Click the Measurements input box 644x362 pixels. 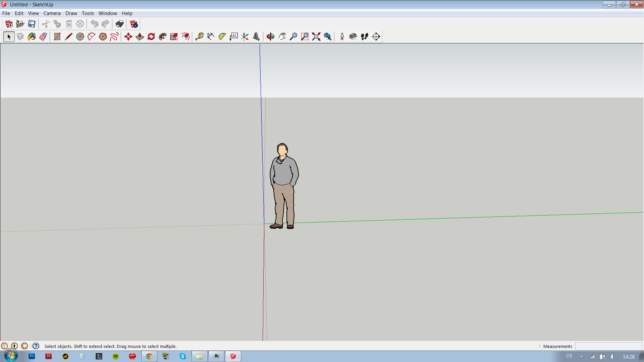(x=608, y=346)
